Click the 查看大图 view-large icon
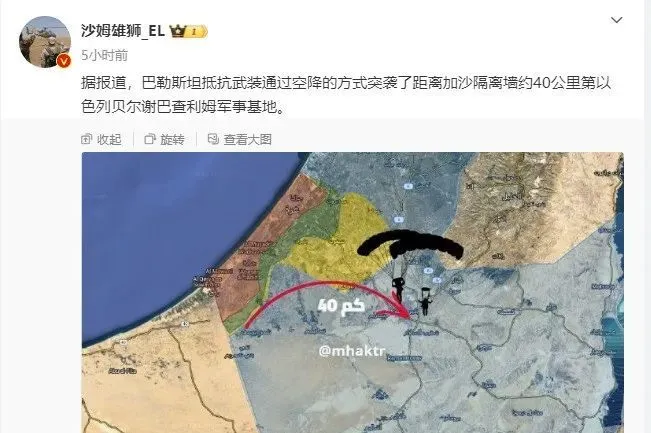The width and height of the screenshot is (651, 433). (x=213, y=139)
